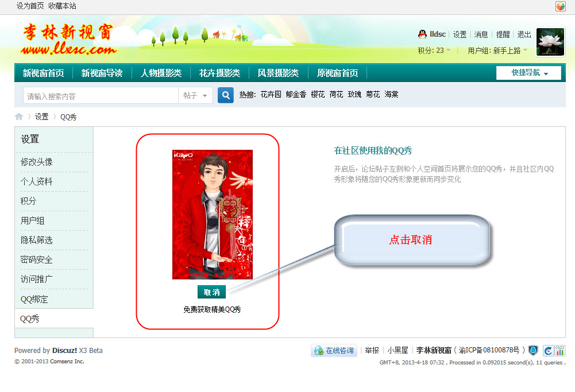Open 原视窗首页 in the nav bar

click(x=337, y=73)
